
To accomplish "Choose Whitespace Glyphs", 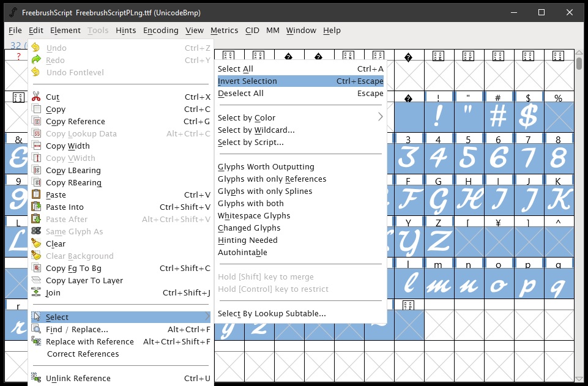I will tap(300, 215).
